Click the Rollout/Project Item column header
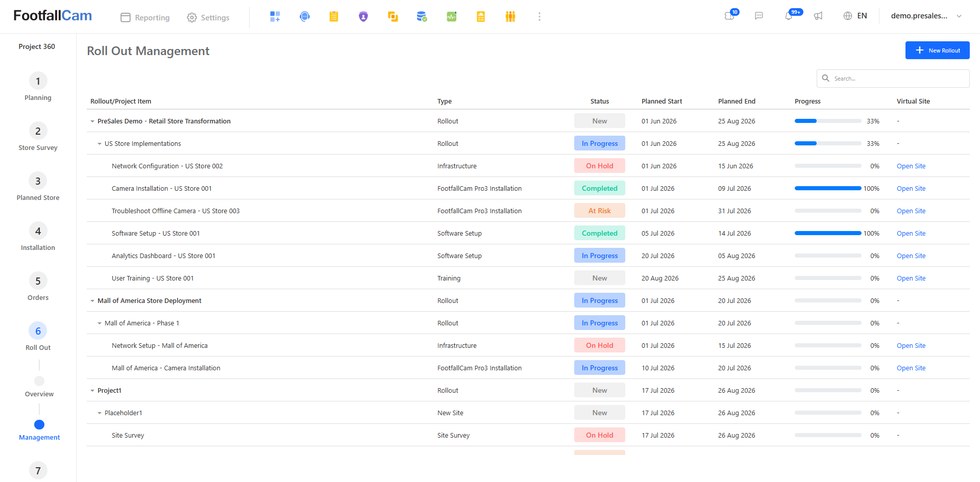Viewport: 980px width, 482px height. (x=121, y=102)
